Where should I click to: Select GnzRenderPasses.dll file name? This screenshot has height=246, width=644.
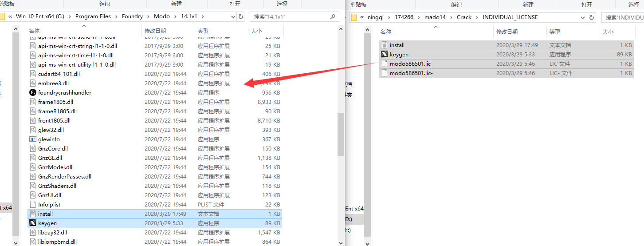[x=65, y=176]
